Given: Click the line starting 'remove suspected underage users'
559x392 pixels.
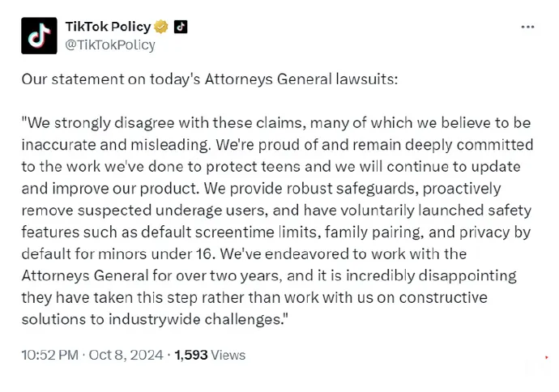Looking at the screenshot, I should click(276, 211).
